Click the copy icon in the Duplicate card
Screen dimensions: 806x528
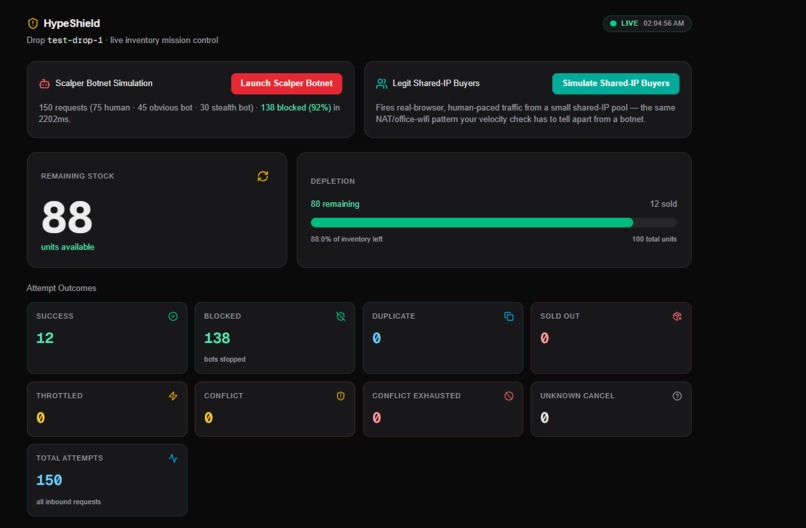pyautogui.click(x=509, y=316)
